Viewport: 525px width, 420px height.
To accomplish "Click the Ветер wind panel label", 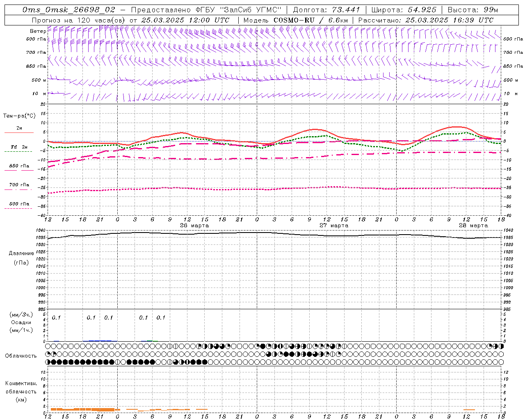I will [x=38, y=31].
